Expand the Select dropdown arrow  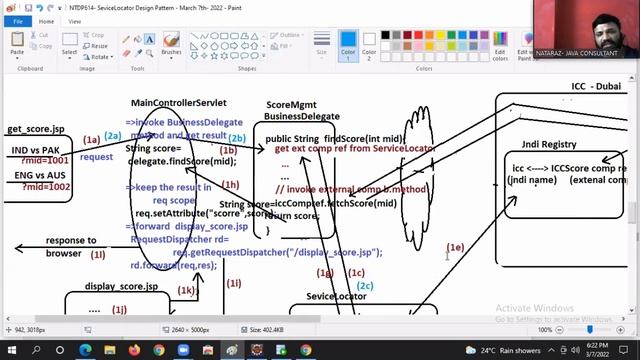click(x=69, y=58)
